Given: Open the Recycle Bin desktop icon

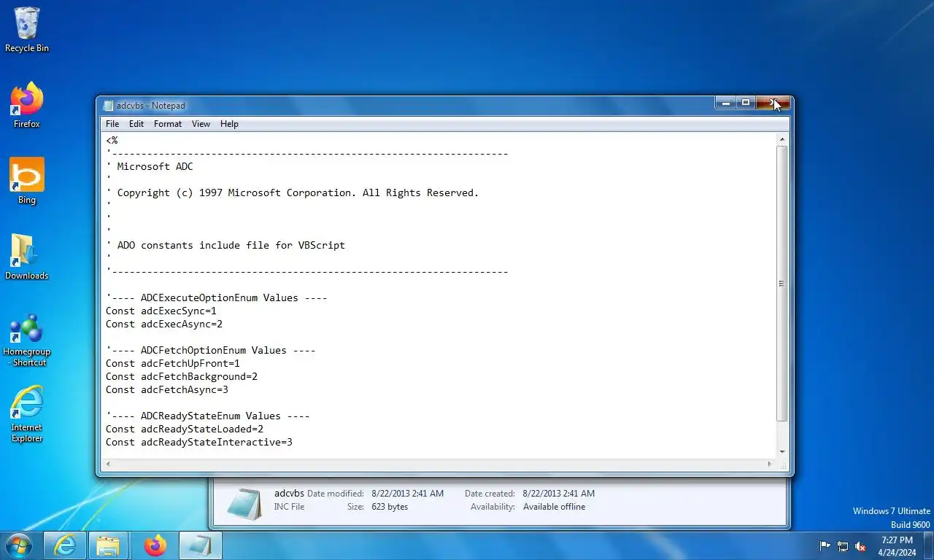Looking at the screenshot, I should coord(27,29).
